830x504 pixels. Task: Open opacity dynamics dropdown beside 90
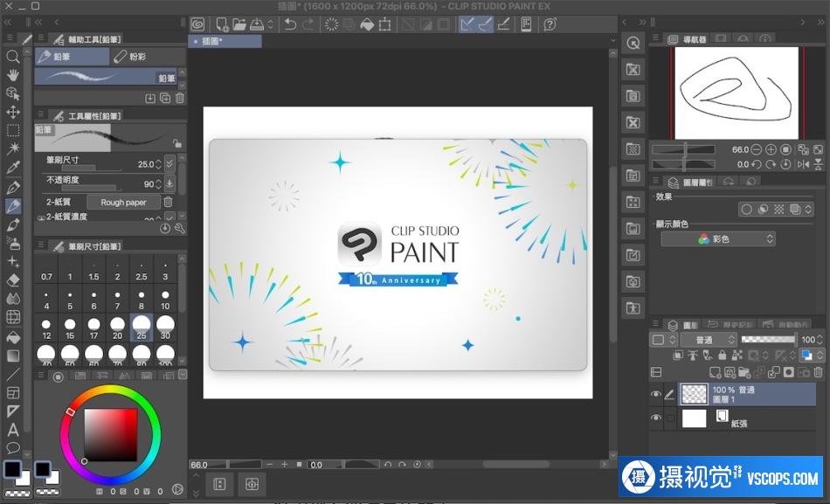pos(169,183)
